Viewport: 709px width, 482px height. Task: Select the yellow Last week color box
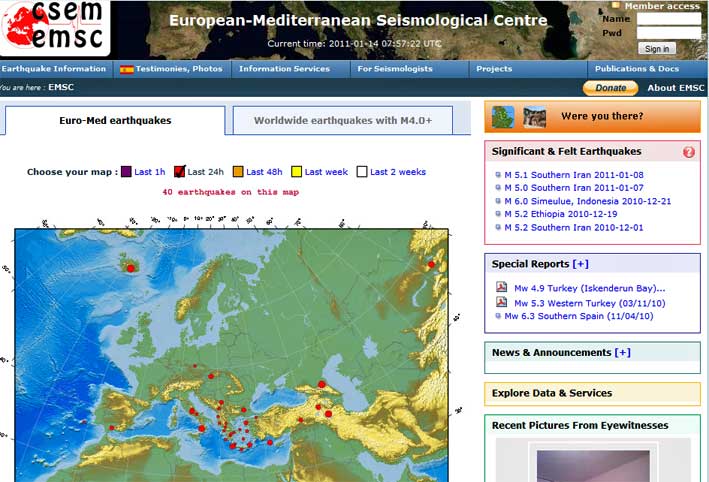[x=297, y=172]
